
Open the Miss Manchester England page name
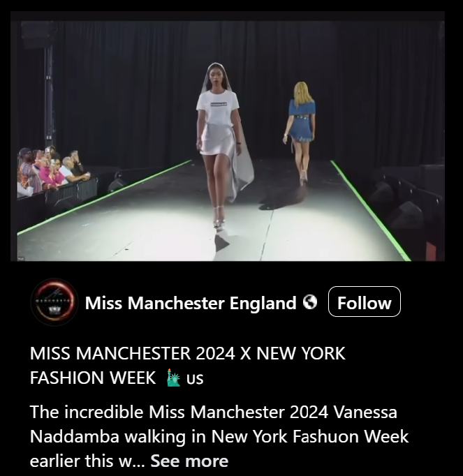coord(191,303)
